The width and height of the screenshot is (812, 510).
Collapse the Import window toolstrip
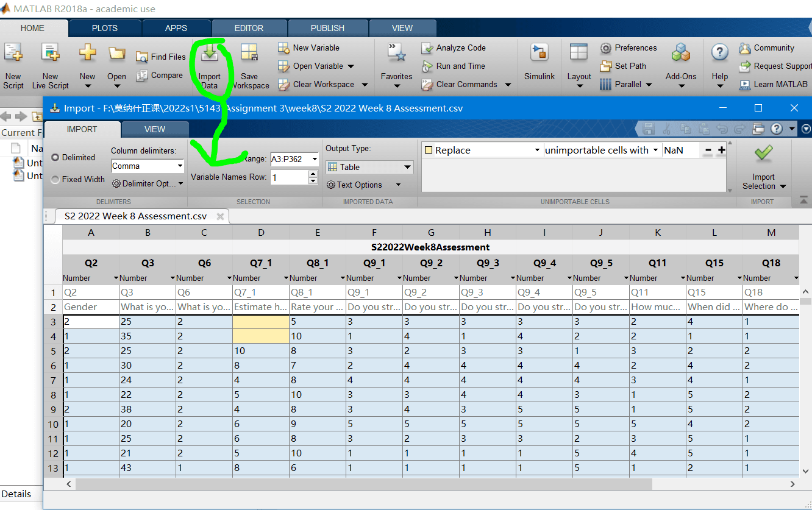tap(804, 200)
